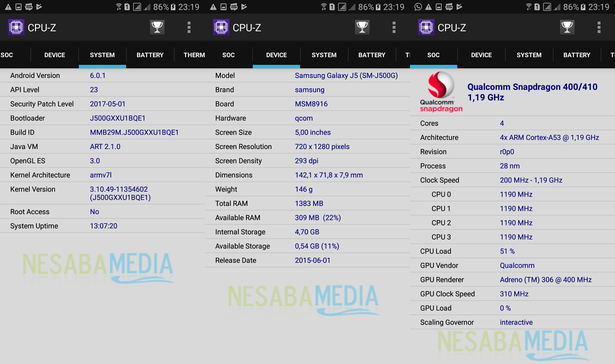Tap the Model value Samsung Galaxy J5 (SM-J500G)
Screen dimensions: 615x364
346,75
